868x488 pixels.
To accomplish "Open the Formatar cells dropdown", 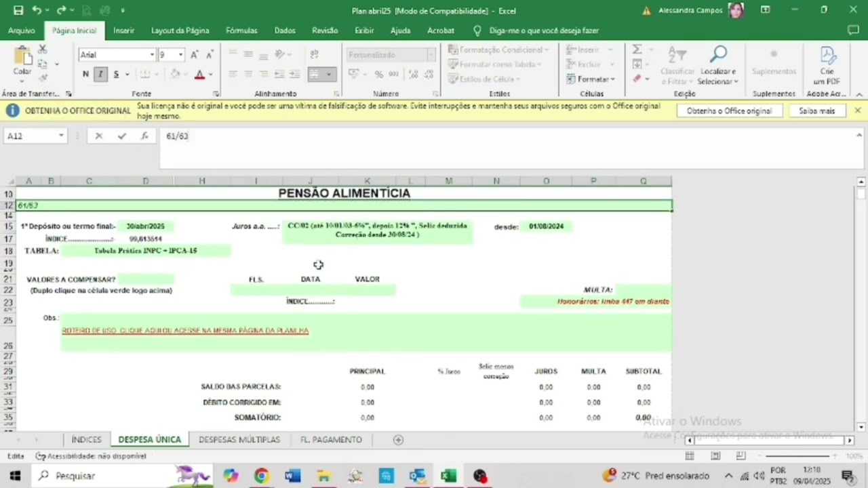I will (591, 79).
